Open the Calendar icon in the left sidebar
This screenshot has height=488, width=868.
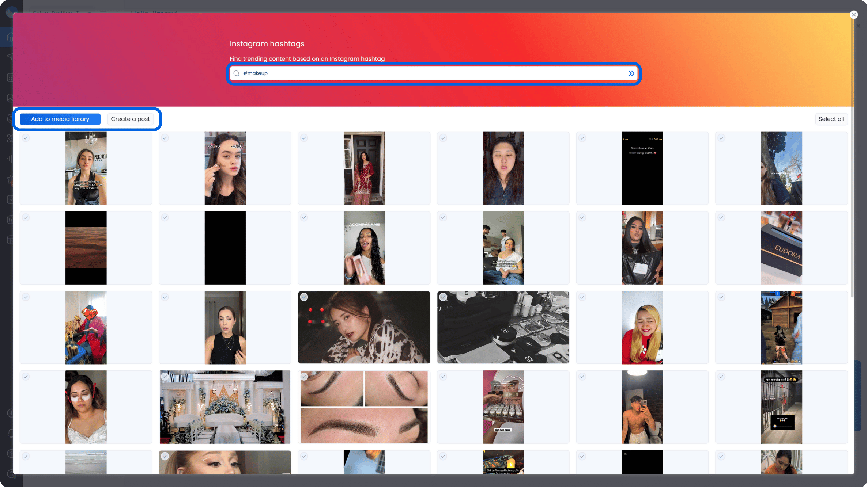pyautogui.click(x=11, y=77)
